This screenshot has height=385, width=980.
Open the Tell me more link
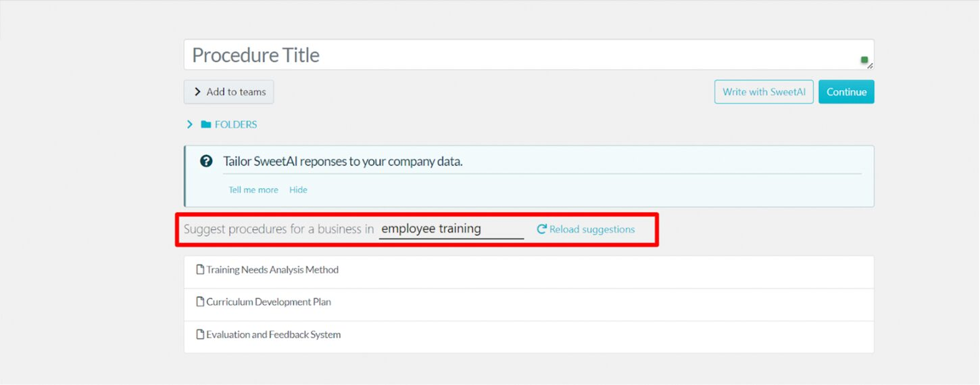point(253,190)
